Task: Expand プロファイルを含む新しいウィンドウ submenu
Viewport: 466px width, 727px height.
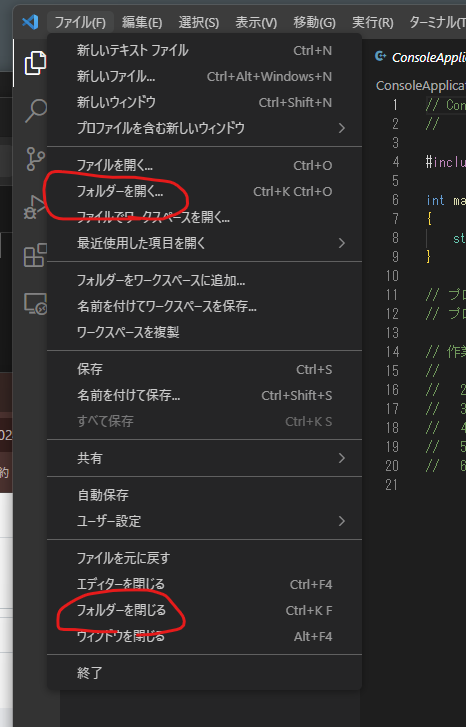Action: (204, 128)
